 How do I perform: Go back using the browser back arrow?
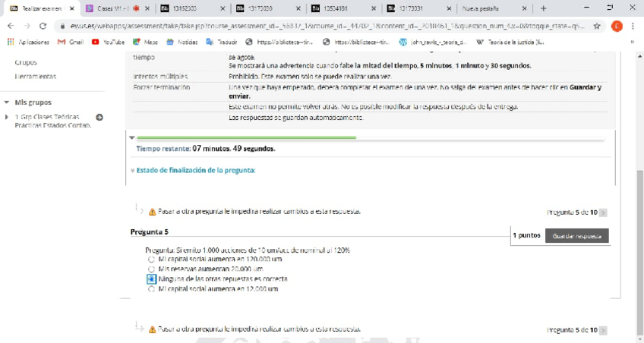click(11, 26)
